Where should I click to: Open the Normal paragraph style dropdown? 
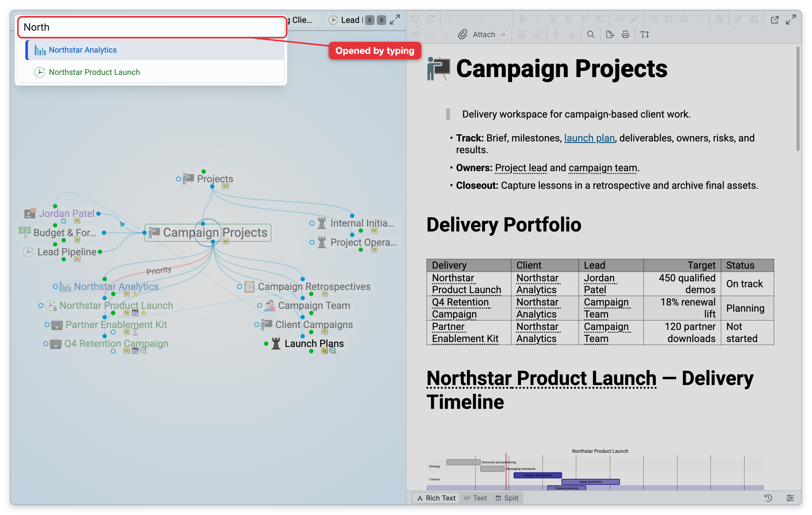[470, 19]
